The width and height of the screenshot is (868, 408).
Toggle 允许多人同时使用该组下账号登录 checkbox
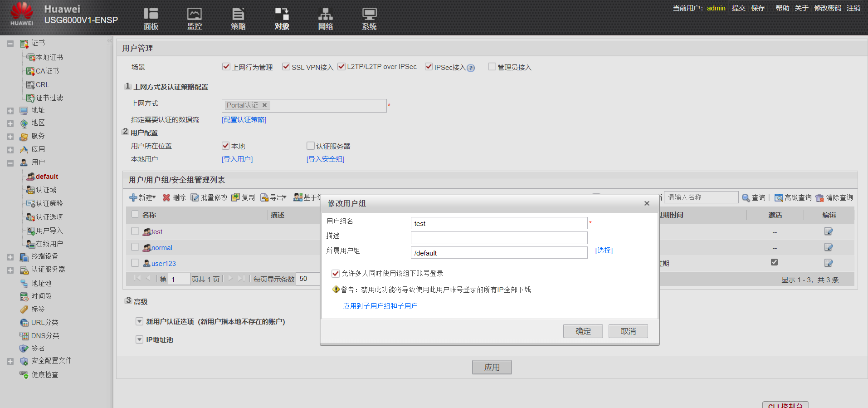pyautogui.click(x=336, y=273)
